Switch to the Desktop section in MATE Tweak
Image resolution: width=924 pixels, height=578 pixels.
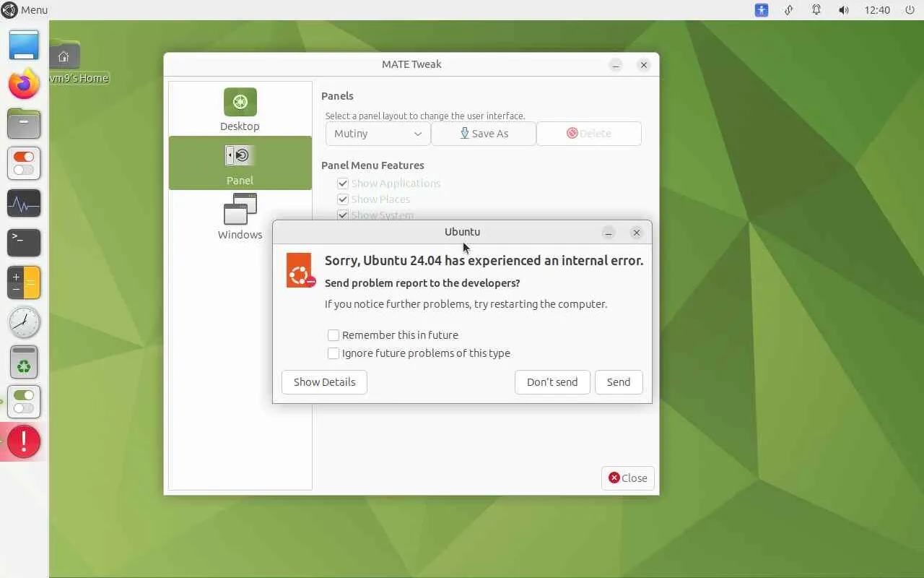(x=240, y=109)
